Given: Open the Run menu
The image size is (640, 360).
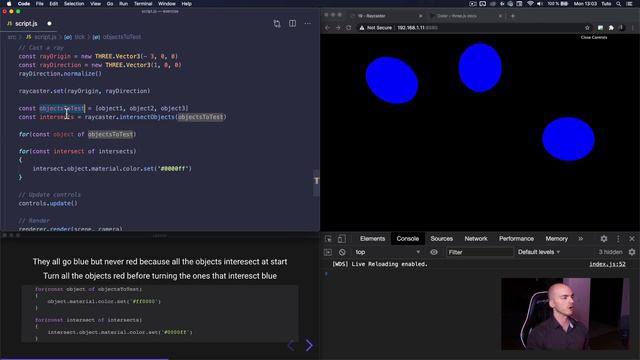Looking at the screenshot, I should (123, 4).
